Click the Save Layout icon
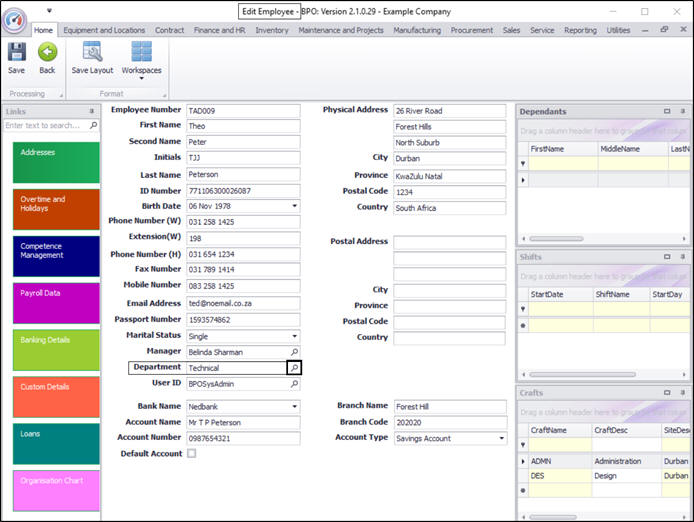Image resolution: width=694 pixels, height=522 pixels. [x=92, y=52]
